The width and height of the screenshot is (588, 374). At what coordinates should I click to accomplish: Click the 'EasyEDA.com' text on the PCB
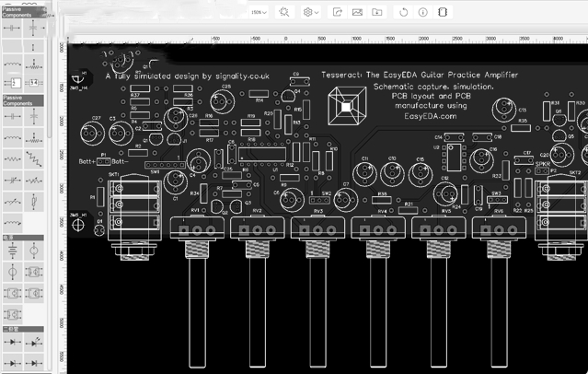coord(430,116)
